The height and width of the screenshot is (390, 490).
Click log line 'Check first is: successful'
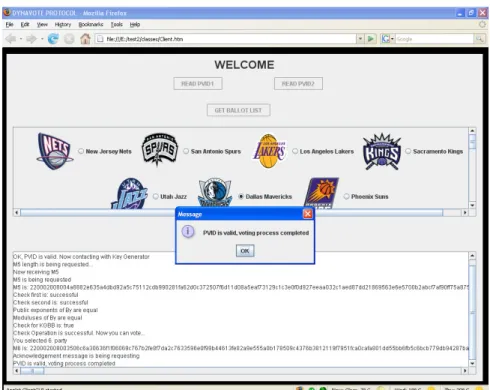click(x=46, y=295)
